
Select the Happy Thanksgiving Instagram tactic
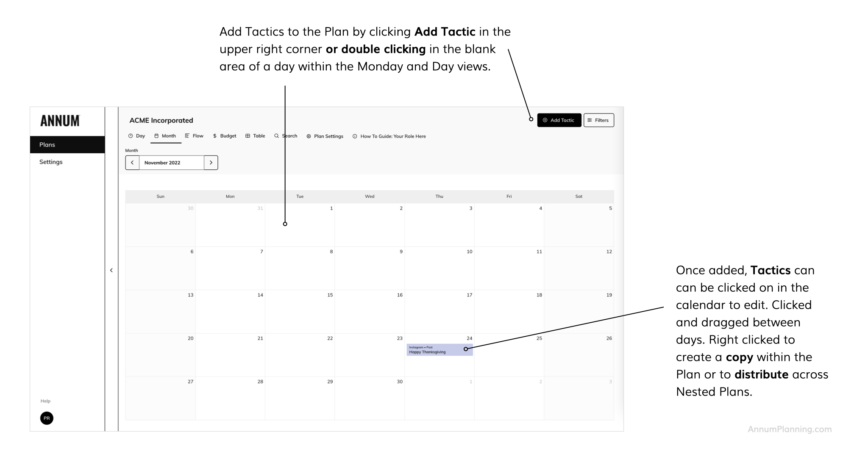pos(439,351)
